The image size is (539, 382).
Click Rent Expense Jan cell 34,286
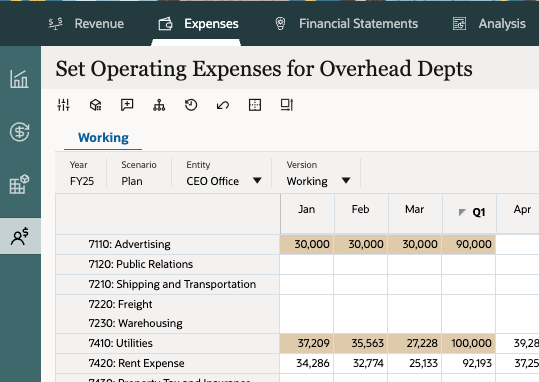[307, 363]
